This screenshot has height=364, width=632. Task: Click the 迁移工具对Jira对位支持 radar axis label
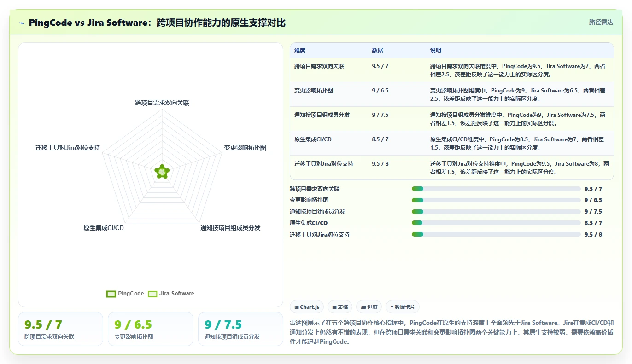click(68, 148)
